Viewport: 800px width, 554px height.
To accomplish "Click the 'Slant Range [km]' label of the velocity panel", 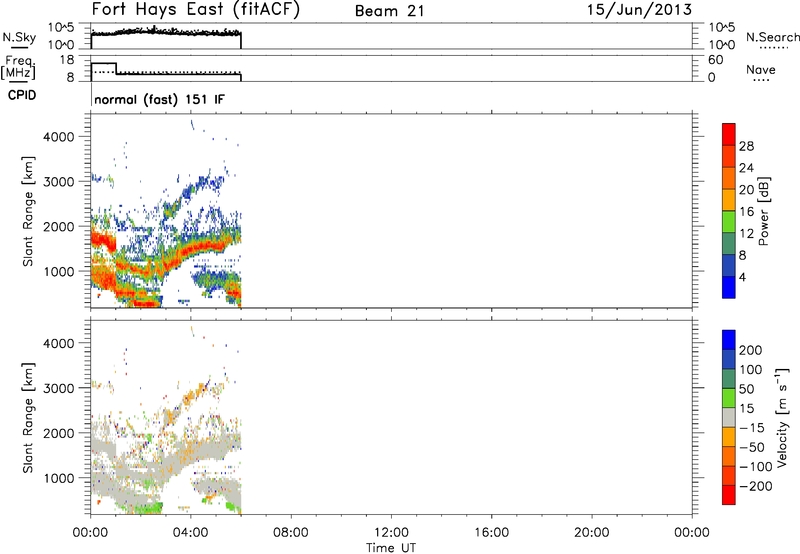I will tap(28, 418).
